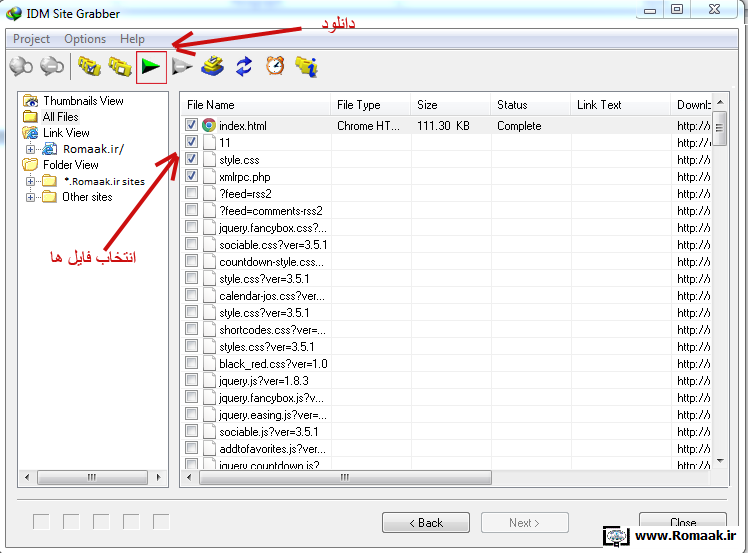
Task: Click the left tree panel scrollbar thumb
Action: [92, 477]
